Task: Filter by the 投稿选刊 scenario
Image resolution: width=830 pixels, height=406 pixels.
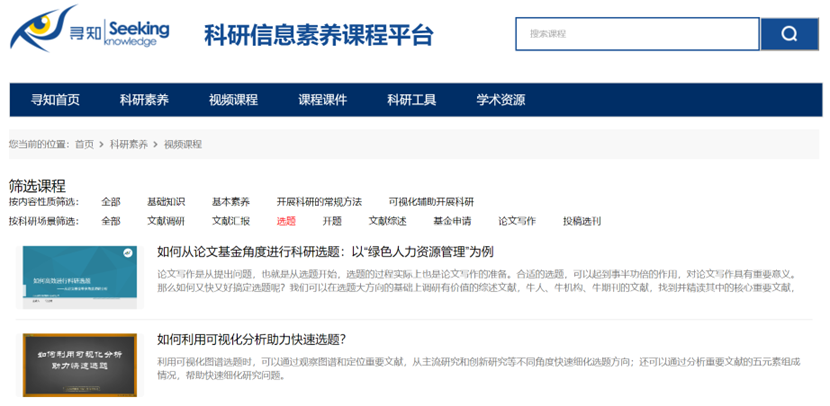Action: (582, 221)
